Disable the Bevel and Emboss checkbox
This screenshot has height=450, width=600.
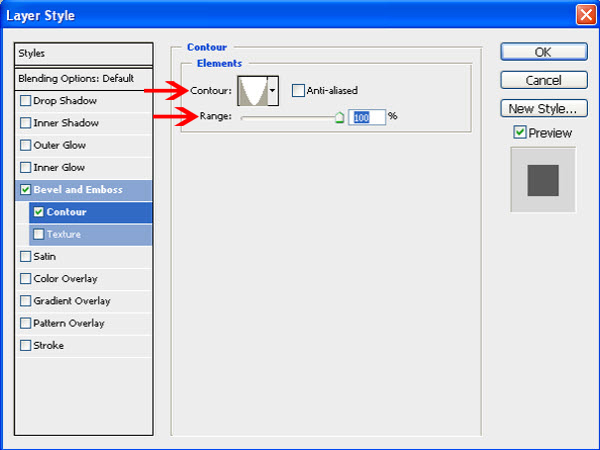(x=25, y=190)
